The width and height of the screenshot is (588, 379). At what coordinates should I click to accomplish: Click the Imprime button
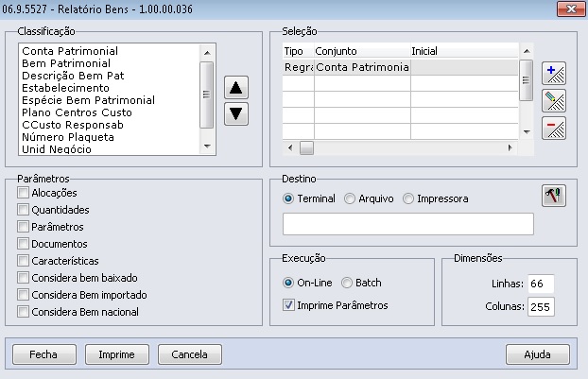coord(117,354)
